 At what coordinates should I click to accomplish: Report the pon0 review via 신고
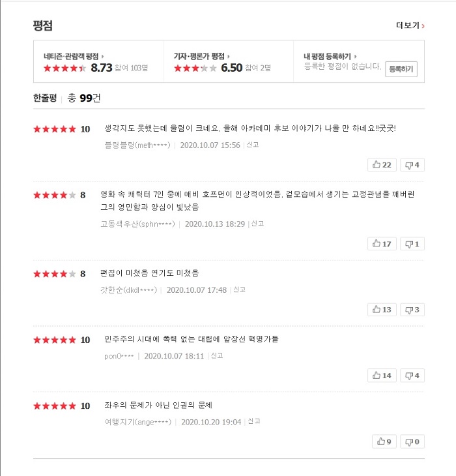point(217,355)
